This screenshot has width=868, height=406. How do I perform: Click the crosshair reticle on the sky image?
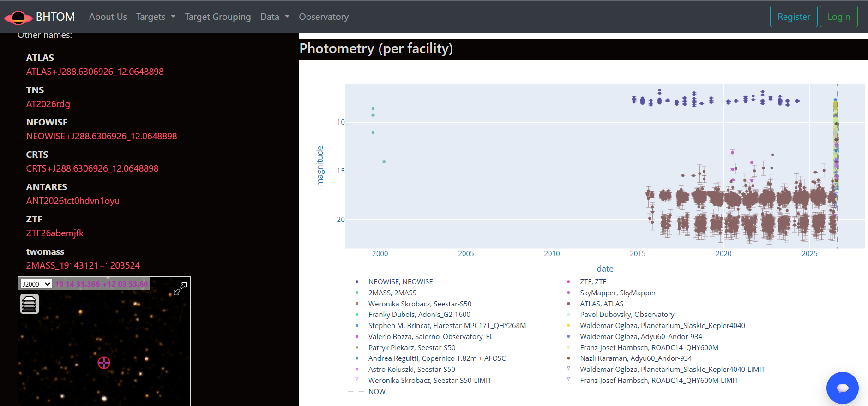[x=104, y=363]
